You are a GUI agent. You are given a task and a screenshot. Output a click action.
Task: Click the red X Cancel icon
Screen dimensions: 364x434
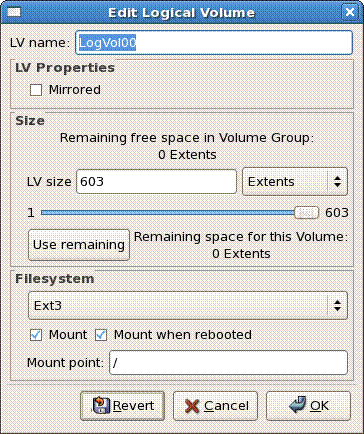click(x=192, y=406)
